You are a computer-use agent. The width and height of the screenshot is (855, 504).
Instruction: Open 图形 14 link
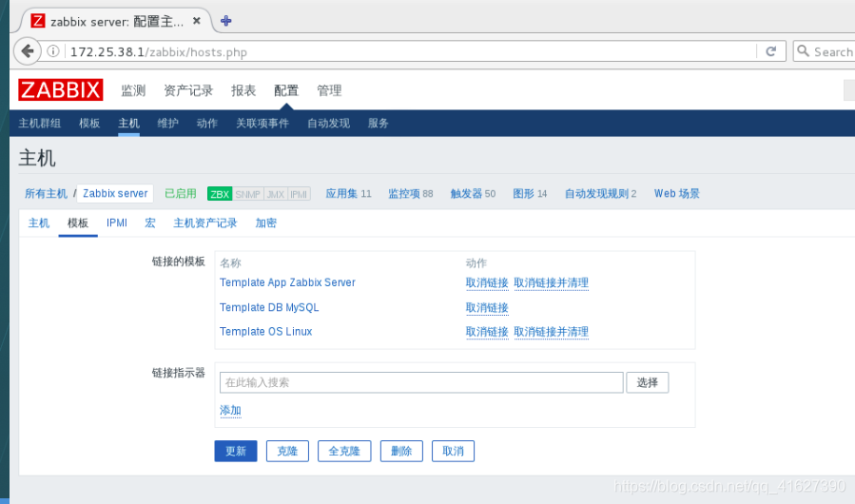coord(530,194)
